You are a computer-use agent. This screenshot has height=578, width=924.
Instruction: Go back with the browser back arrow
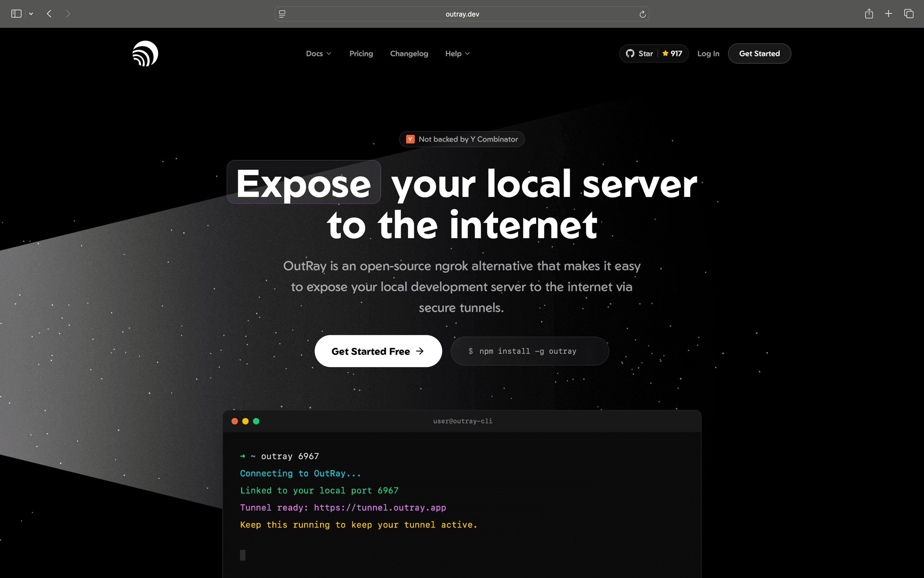coord(49,14)
